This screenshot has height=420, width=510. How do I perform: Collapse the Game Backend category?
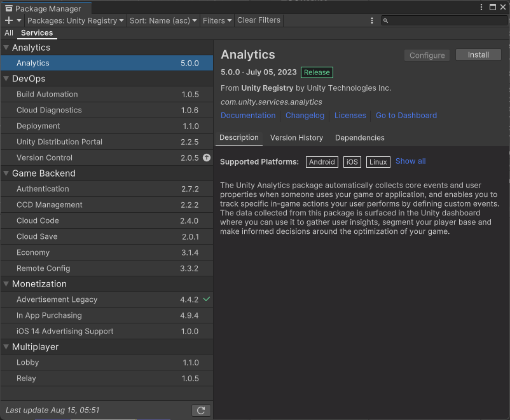tap(6, 173)
